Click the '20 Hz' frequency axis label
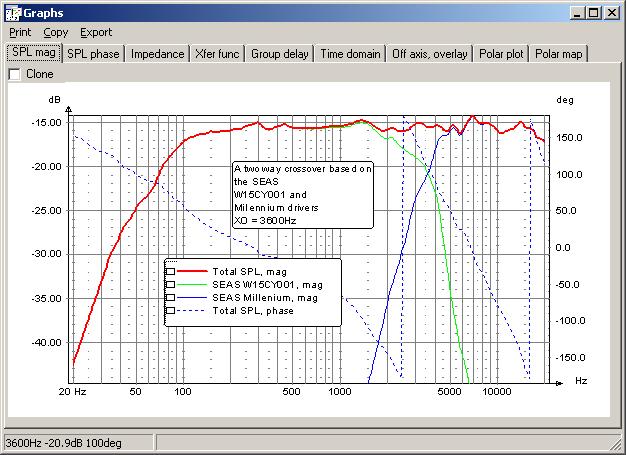The image size is (626, 455). (72, 392)
